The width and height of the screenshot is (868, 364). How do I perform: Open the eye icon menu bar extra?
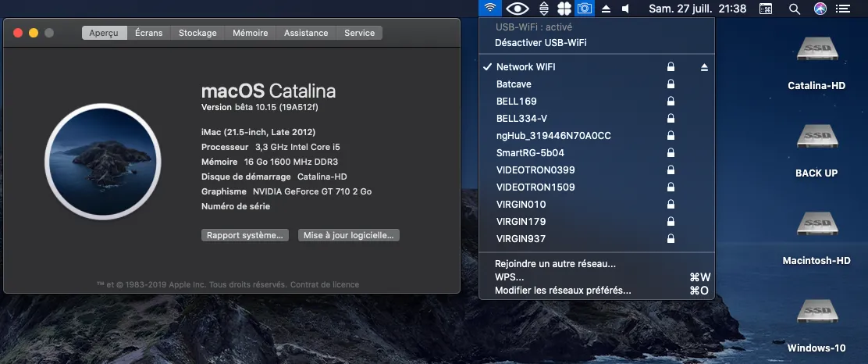click(517, 9)
